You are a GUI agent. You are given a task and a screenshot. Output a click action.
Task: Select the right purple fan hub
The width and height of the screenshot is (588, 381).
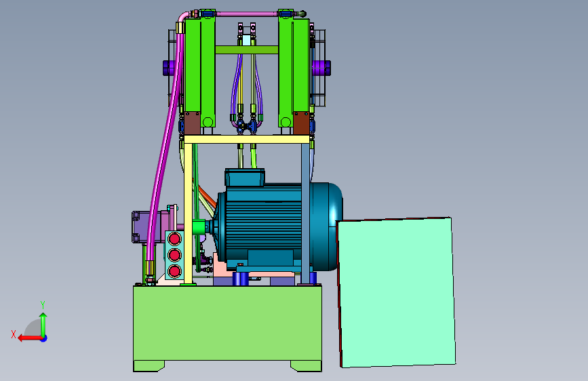pos(321,68)
